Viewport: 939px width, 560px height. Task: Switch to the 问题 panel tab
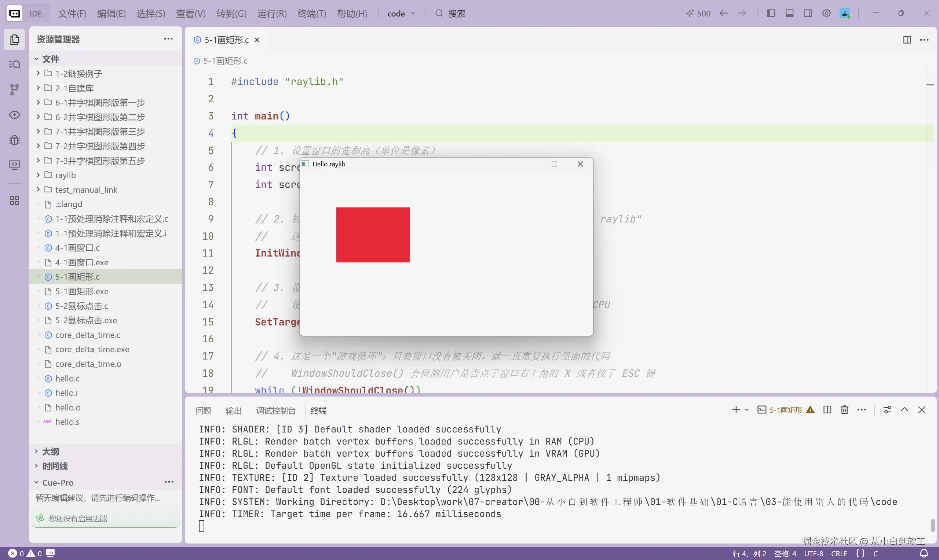tap(203, 410)
